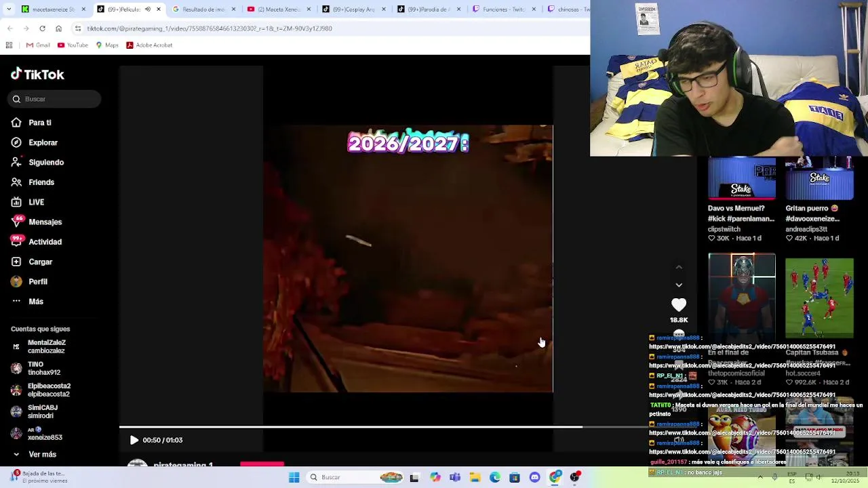Open the Gmail bookmark
Viewport: 868px width, 488px height.
38,45
